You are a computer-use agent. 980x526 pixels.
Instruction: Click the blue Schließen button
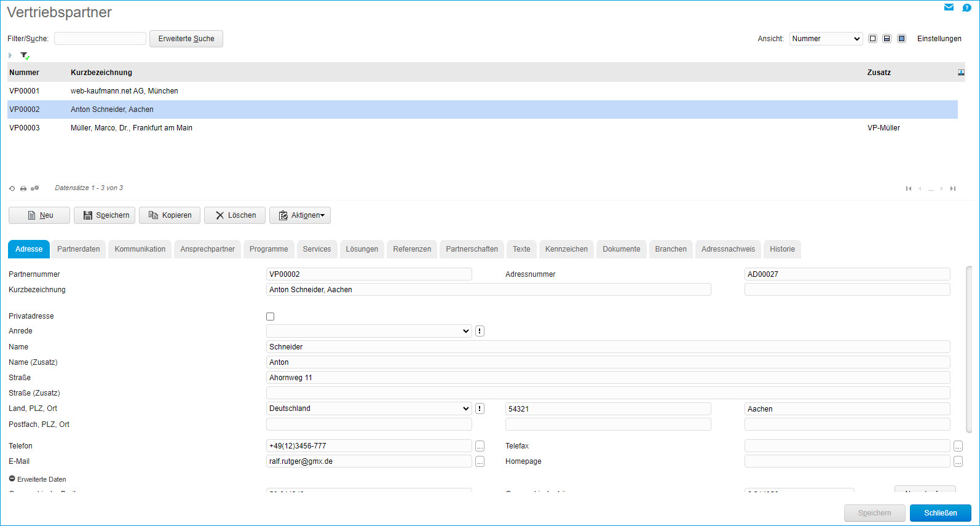click(x=940, y=513)
